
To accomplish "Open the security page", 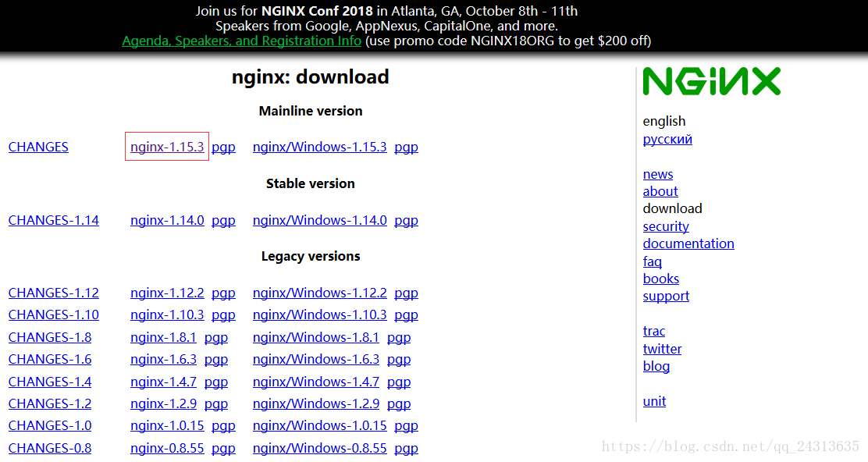I will [x=666, y=227].
